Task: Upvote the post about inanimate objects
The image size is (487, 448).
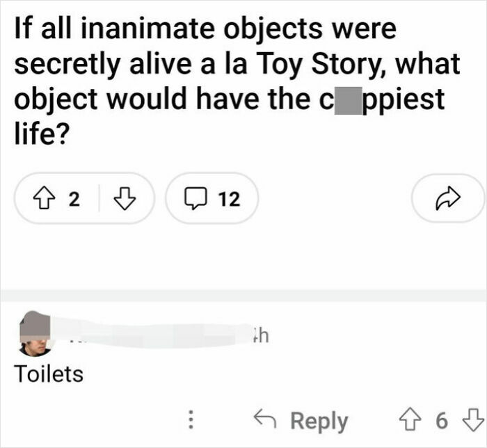Action: 45,200
